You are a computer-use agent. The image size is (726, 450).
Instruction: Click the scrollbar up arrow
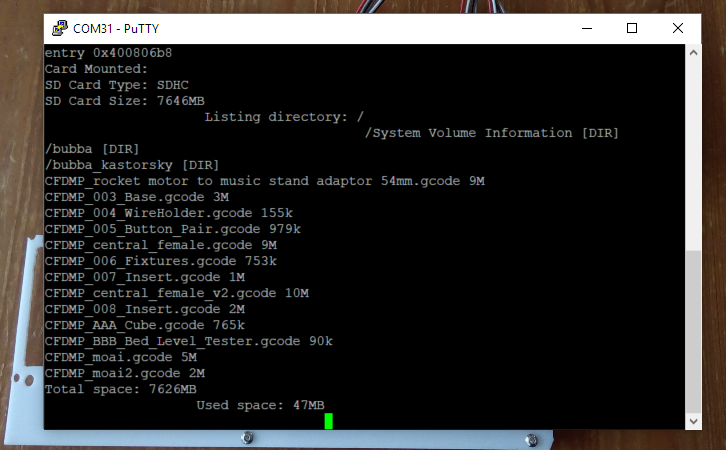693,52
